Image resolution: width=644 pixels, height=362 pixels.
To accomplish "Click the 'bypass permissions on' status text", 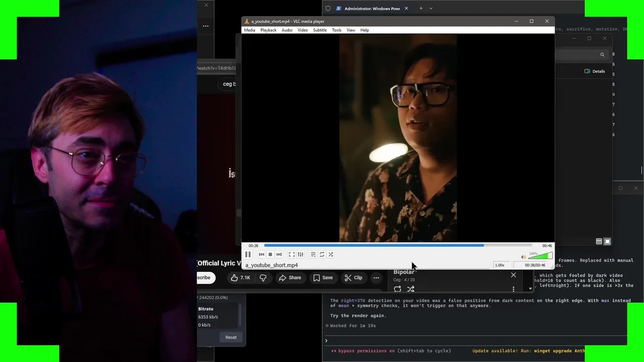I will coord(366,351).
